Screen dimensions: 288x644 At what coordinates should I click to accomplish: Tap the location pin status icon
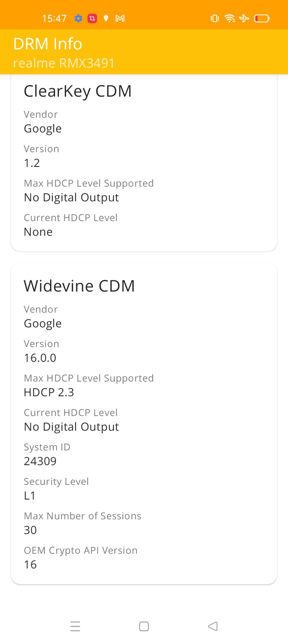(x=106, y=18)
